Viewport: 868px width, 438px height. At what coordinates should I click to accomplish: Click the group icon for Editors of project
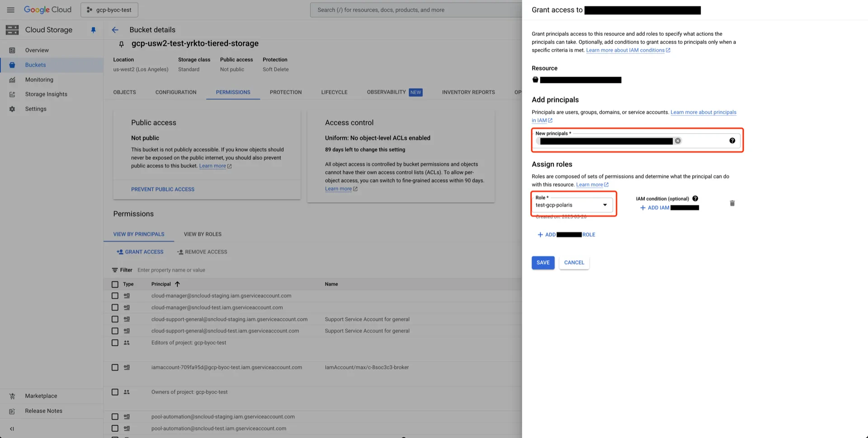pyautogui.click(x=127, y=343)
